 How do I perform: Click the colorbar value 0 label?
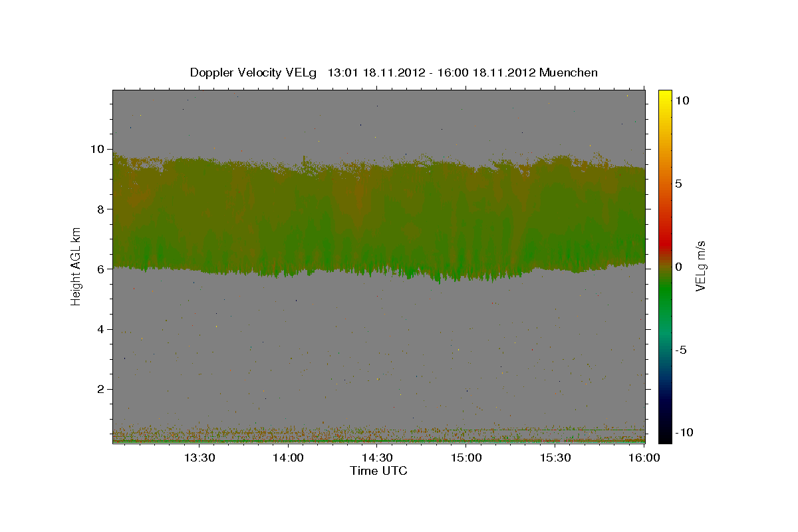point(678,267)
